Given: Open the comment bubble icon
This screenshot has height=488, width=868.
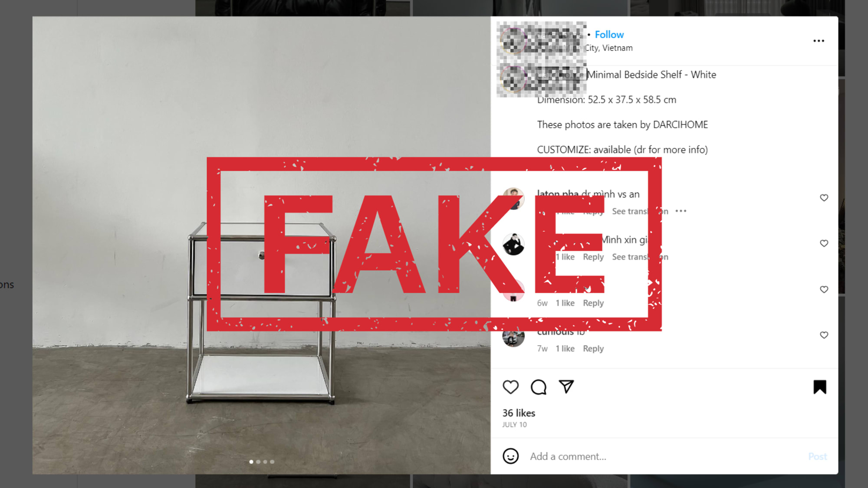Looking at the screenshot, I should point(539,387).
